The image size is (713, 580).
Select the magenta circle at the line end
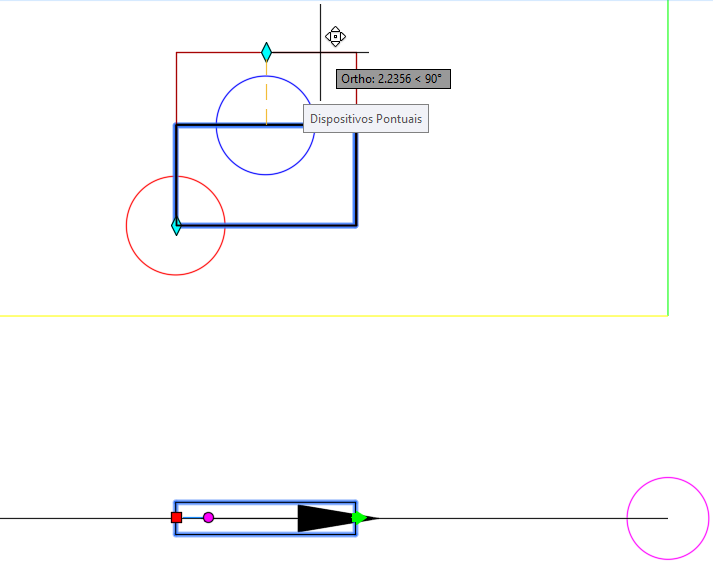668,518
